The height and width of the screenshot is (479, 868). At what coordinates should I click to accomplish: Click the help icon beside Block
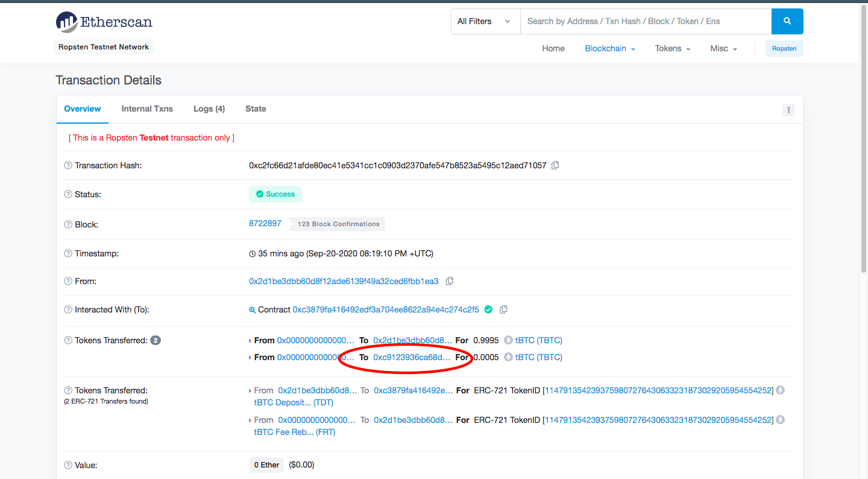(x=68, y=224)
